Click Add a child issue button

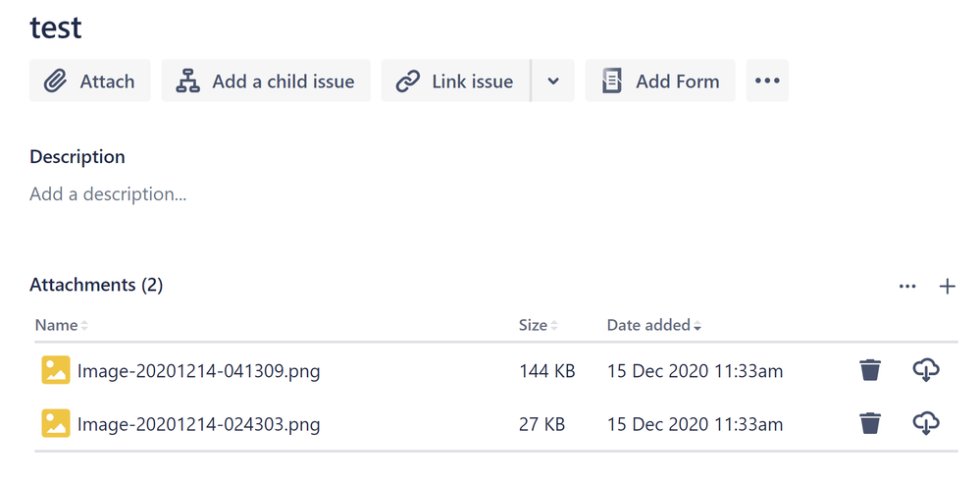point(266,81)
